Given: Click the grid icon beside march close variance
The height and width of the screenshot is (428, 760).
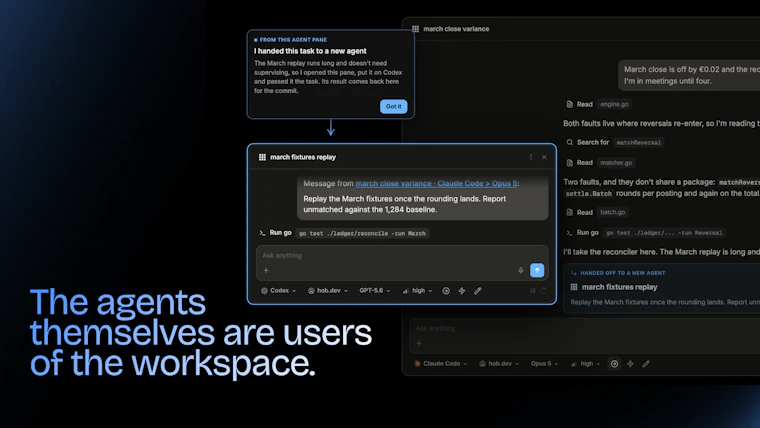Looking at the screenshot, I should coord(415,29).
